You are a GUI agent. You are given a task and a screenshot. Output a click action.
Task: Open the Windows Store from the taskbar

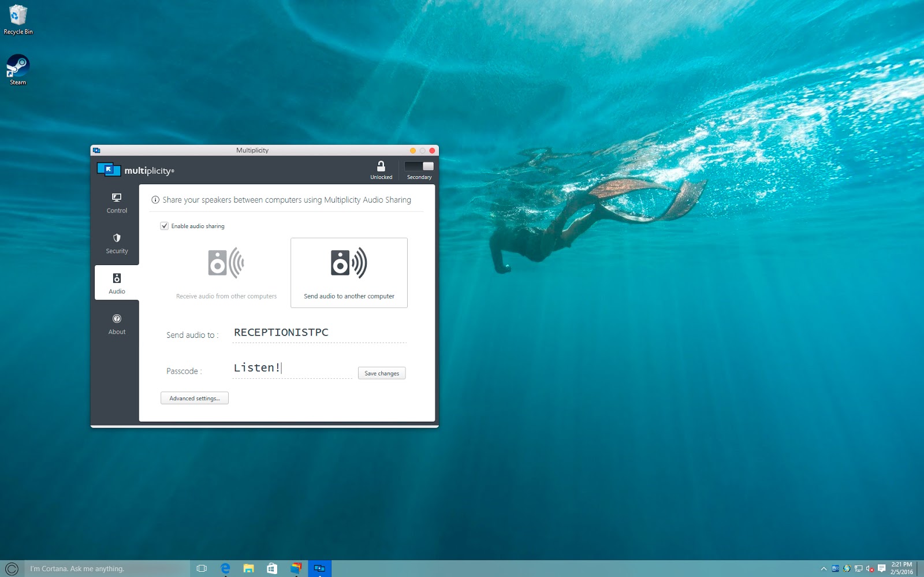point(272,568)
